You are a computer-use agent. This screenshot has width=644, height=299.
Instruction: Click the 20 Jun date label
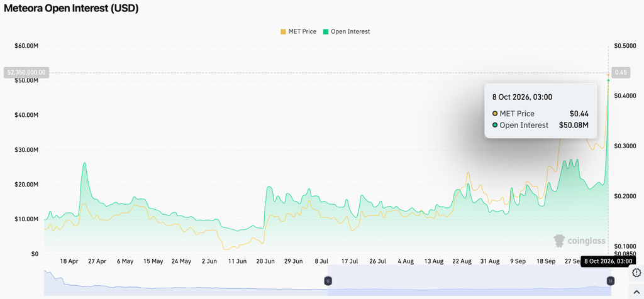point(265,261)
